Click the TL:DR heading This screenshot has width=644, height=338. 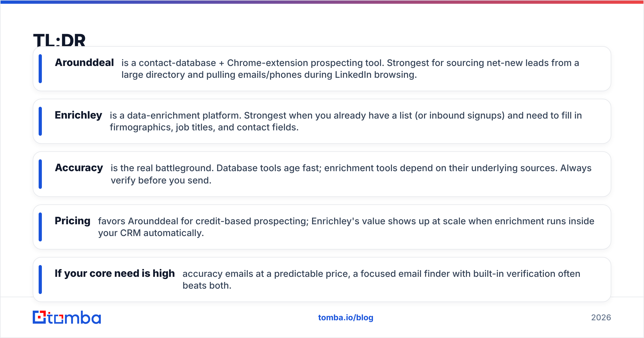59,40
